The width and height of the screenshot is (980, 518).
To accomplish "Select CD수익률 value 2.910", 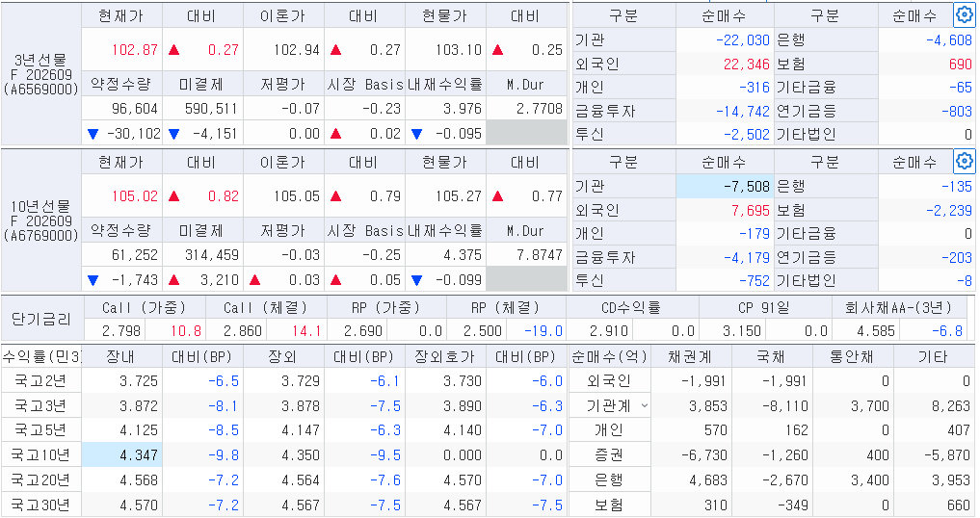I will click(608, 331).
